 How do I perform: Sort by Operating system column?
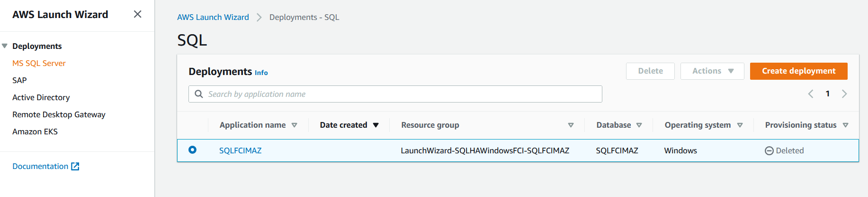coord(704,125)
